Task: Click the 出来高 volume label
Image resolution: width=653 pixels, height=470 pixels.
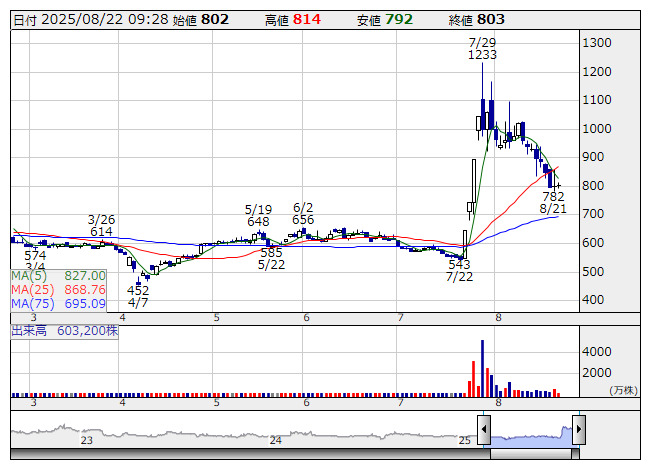Action: pos(64,330)
